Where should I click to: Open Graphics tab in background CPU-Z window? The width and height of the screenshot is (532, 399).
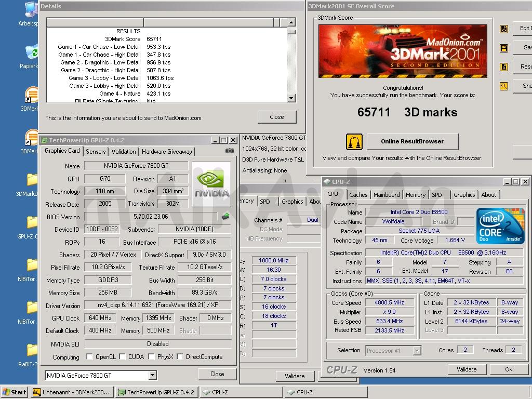pos(292,202)
